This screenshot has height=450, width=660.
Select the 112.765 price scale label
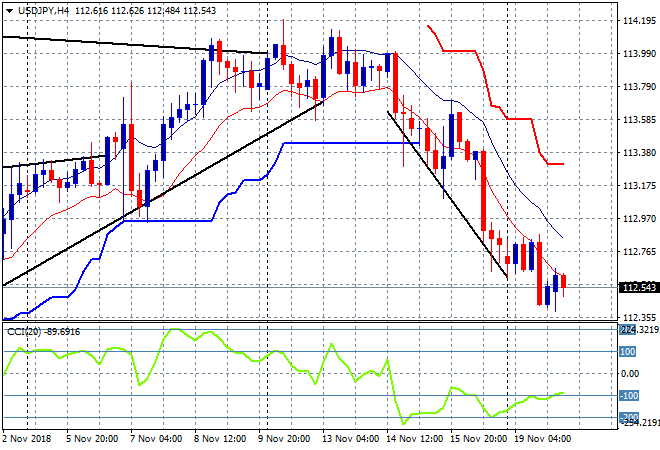coord(639,252)
